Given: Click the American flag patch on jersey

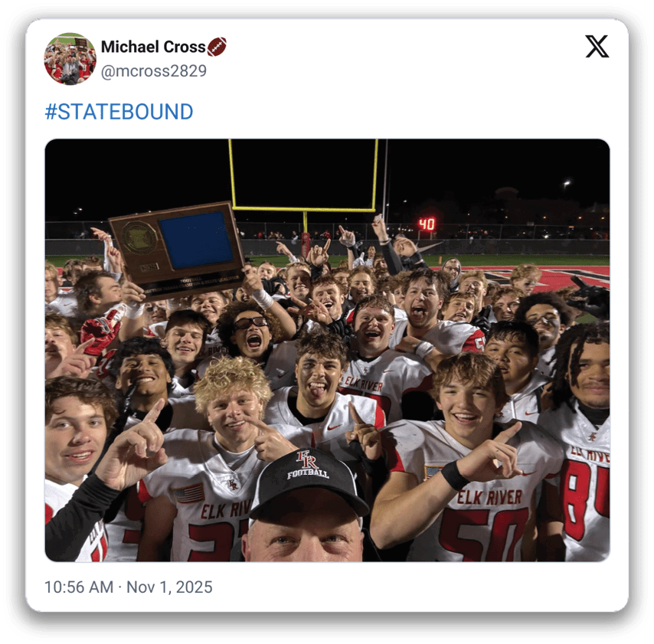Looking at the screenshot, I should click(x=189, y=493).
